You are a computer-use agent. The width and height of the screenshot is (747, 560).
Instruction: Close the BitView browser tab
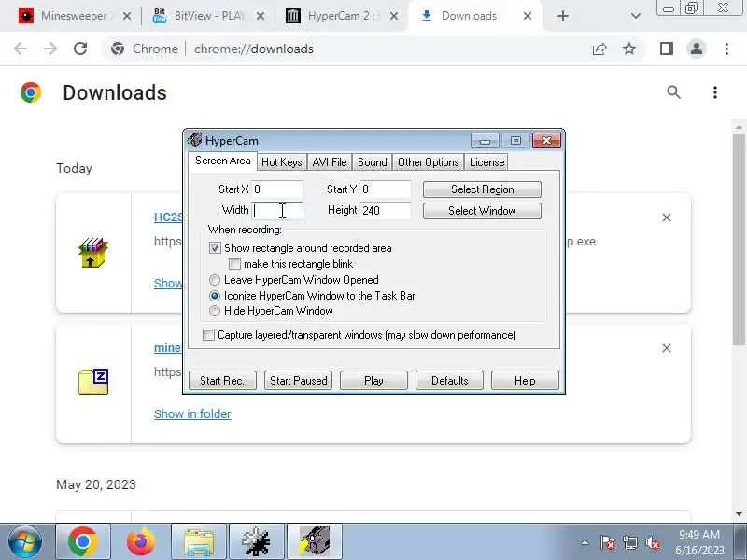261,16
